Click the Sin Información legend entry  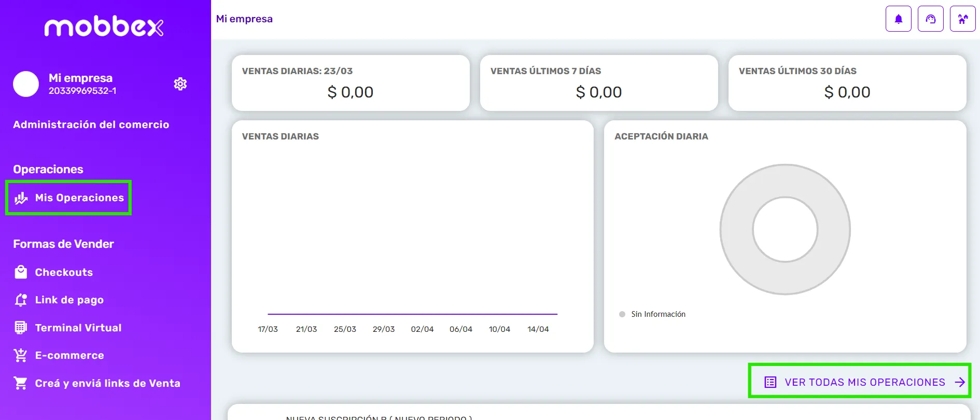(652, 314)
